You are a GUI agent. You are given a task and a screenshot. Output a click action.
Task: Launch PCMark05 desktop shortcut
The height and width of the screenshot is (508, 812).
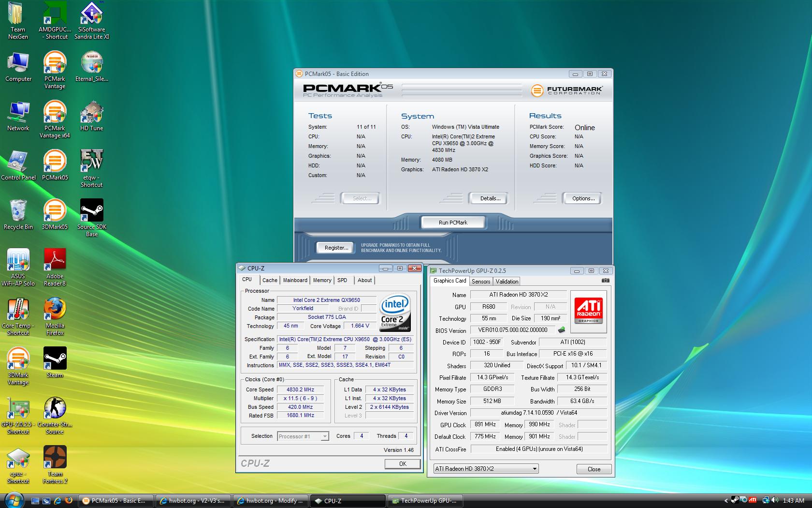55,166
